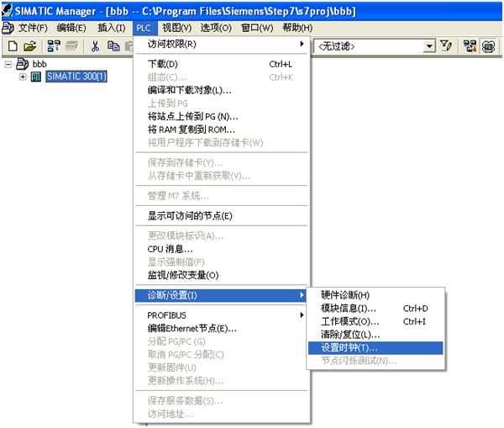Choose CPU 消息... menu entry
The height and width of the screenshot is (428, 504).
click(x=222, y=249)
